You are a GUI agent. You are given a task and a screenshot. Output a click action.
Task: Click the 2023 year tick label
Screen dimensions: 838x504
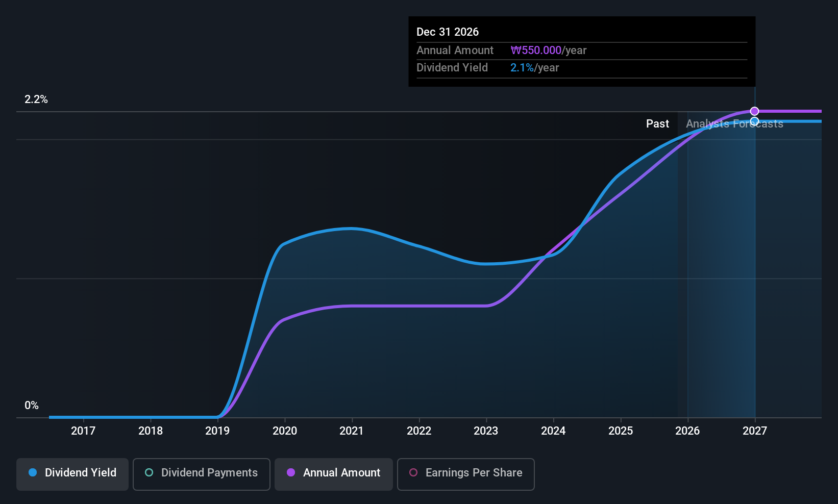(486, 431)
